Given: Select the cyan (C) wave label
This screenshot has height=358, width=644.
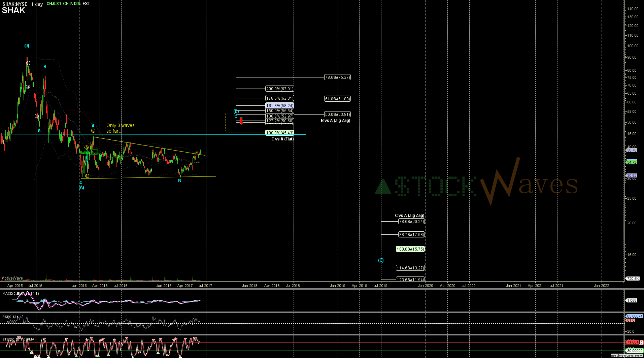Looking at the screenshot, I should [x=381, y=260].
